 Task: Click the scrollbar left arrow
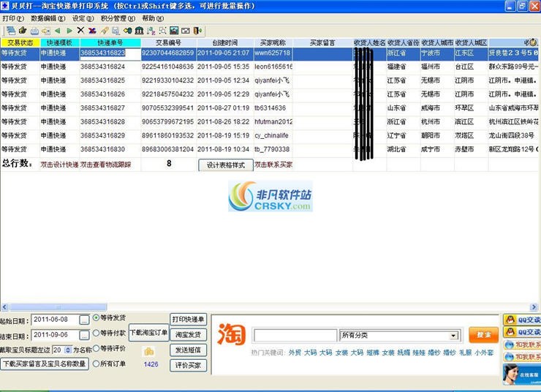point(4,306)
